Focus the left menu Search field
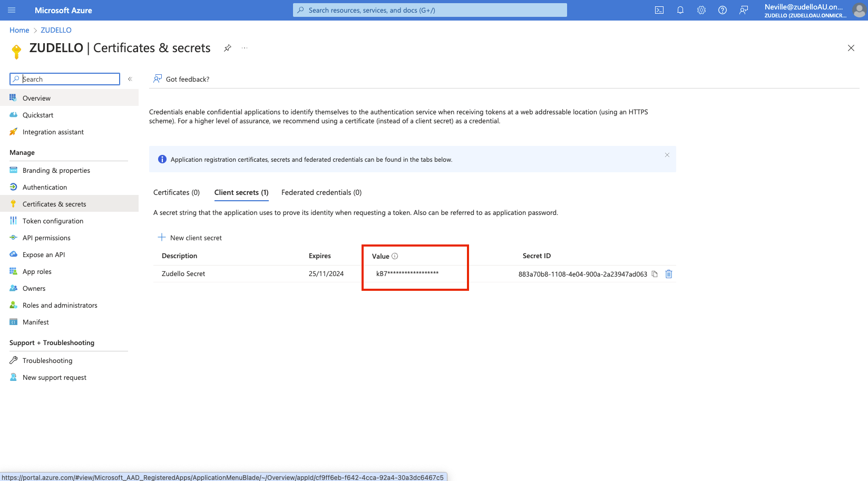 (65, 79)
